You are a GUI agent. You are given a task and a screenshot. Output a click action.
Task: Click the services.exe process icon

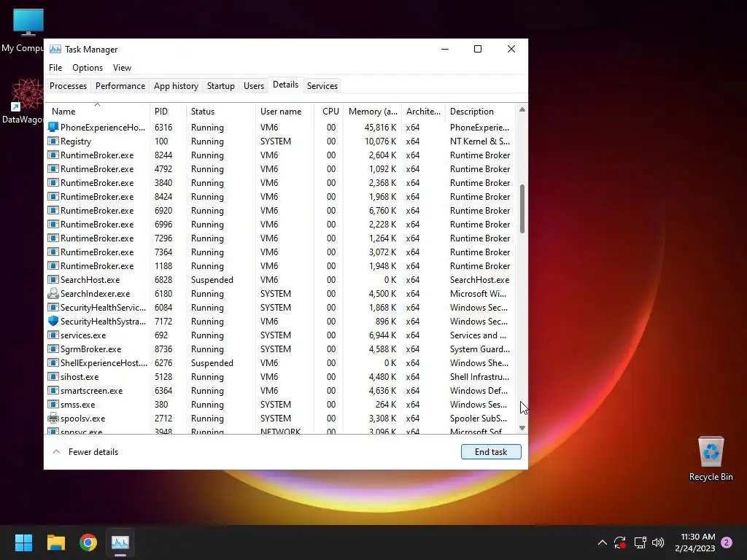[53, 335]
